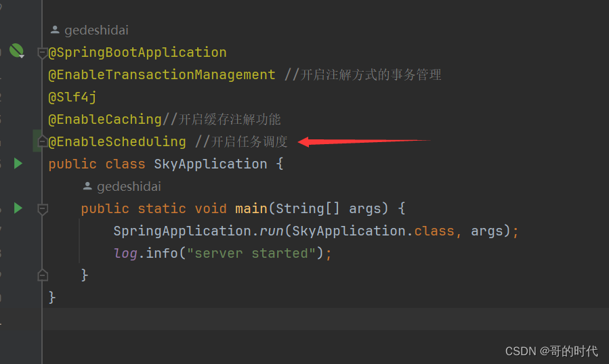Screen dimensions: 609x364
Task: Click run icon beside main method
Action: tap(18, 208)
